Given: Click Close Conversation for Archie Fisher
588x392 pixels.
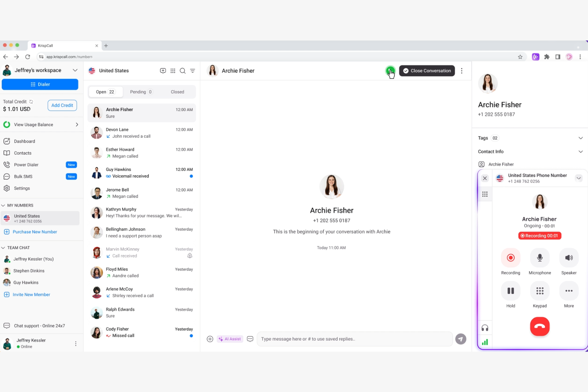Looking at the screenshot, I should (427, 71).
